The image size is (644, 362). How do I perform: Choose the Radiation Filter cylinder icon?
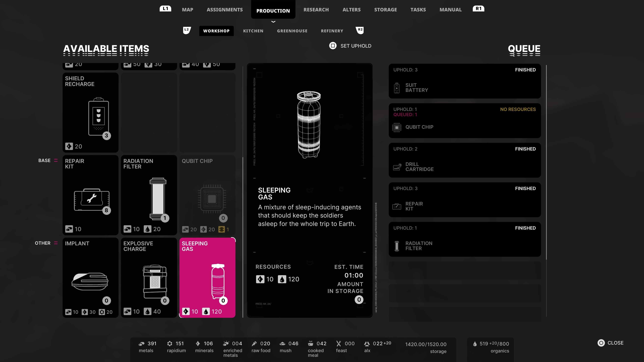158,199
